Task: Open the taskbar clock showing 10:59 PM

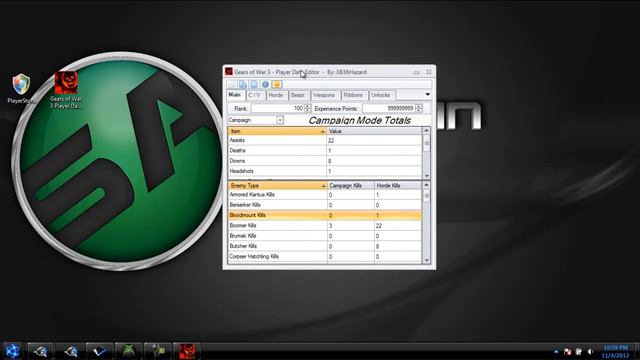Action: (616, 351)
